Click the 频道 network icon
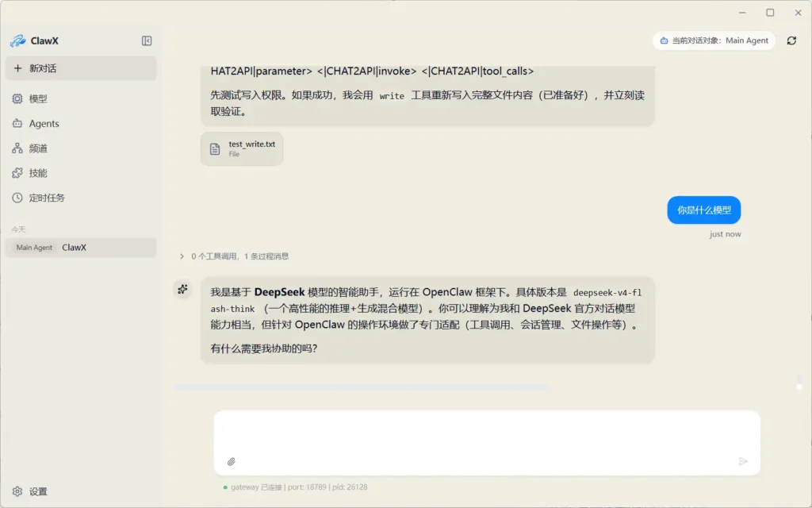This screenshot has height=508, width=812. click(17, 148)
